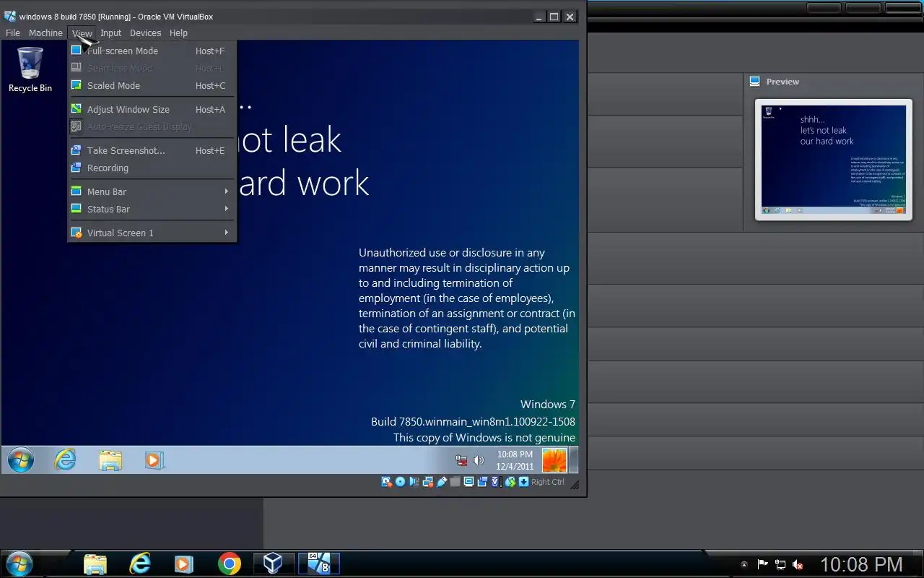Open the Devices menu
Screen dimensions: 924x578
(x=145, y=33)
